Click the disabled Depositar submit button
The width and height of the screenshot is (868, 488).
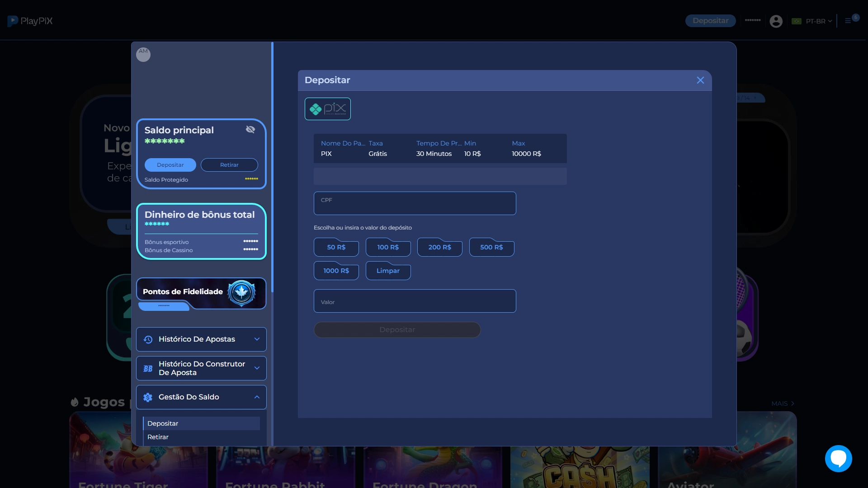(x=397, y=330)
